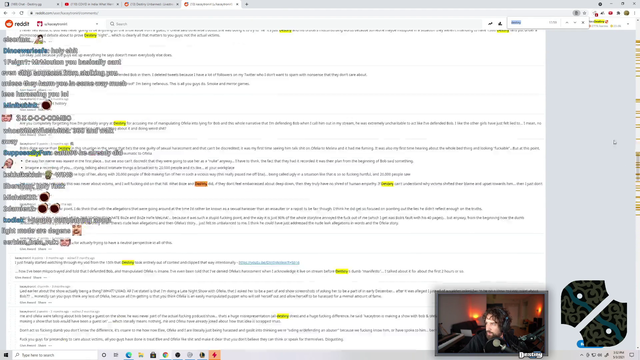The width and height of the screenshot is (640, 360).
Task: Click the find-in-page text box
Action: point(529,22)
